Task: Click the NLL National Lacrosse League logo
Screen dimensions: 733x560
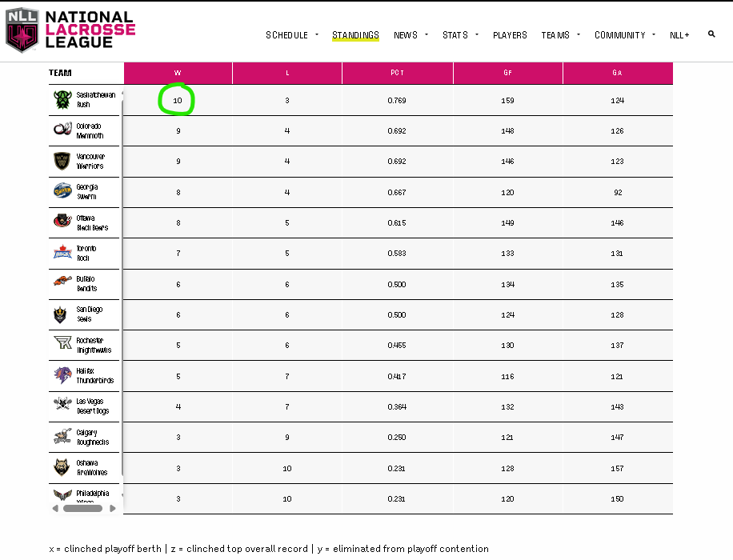Action: coord(70,30)
